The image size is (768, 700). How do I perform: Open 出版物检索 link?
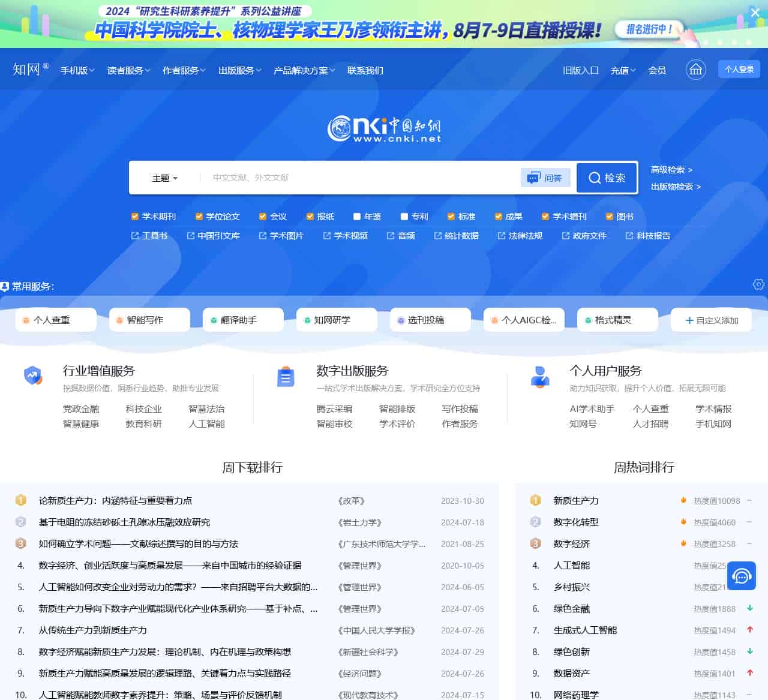[x=676, y=187]
